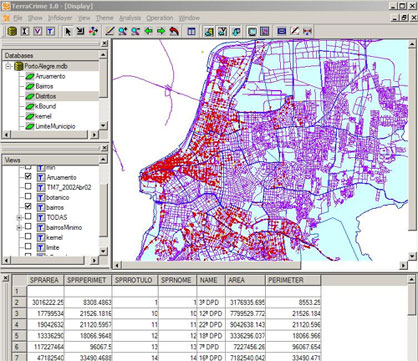418x361 pixels.
Task: Click the yellow database cylinder toolbar icon
Action: pos(12,31)
